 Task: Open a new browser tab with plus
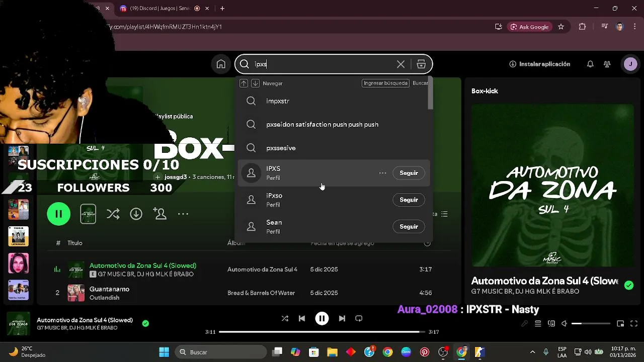pos(222,9)
